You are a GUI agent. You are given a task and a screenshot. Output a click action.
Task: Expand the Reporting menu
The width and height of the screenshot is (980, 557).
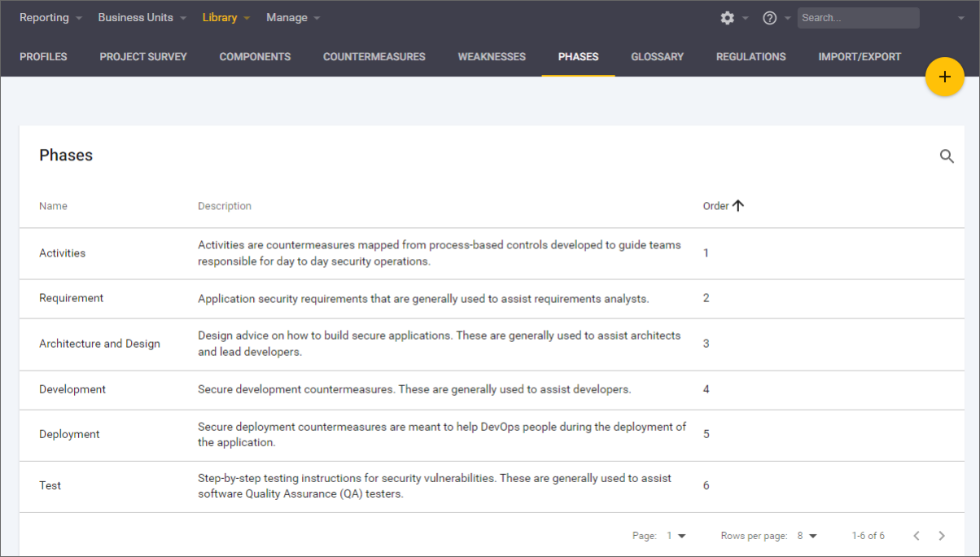tap(50, 18)
